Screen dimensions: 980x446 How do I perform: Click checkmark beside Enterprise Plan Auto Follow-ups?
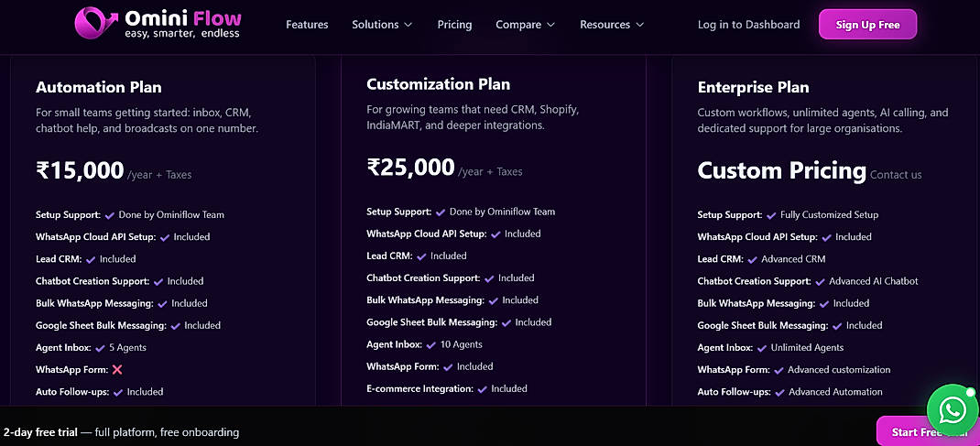tap(780, 392)
